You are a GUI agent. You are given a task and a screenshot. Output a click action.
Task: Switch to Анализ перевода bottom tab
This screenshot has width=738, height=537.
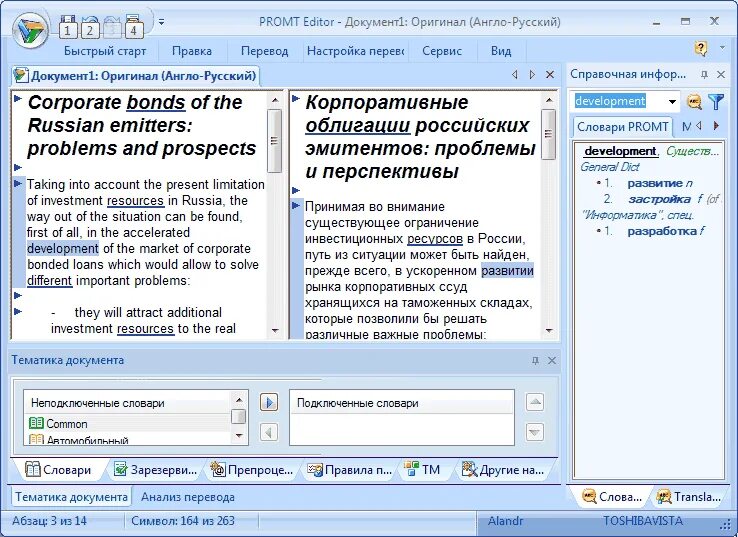188,497
